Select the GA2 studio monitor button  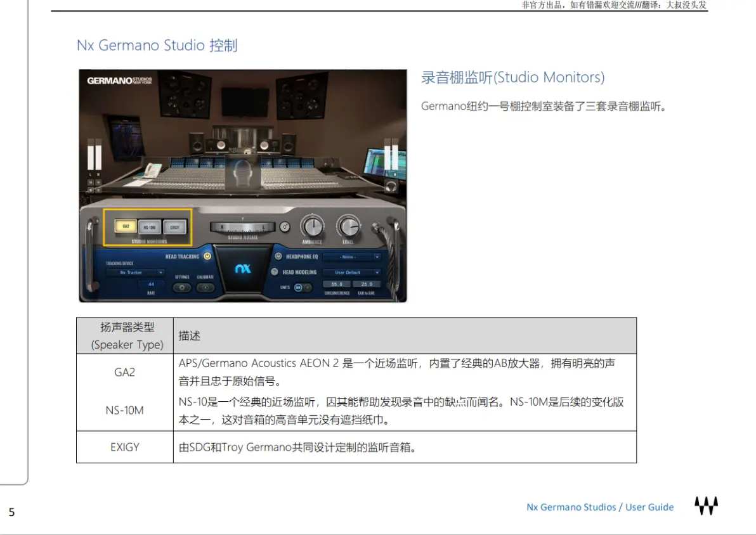click(x=126, y=226)
